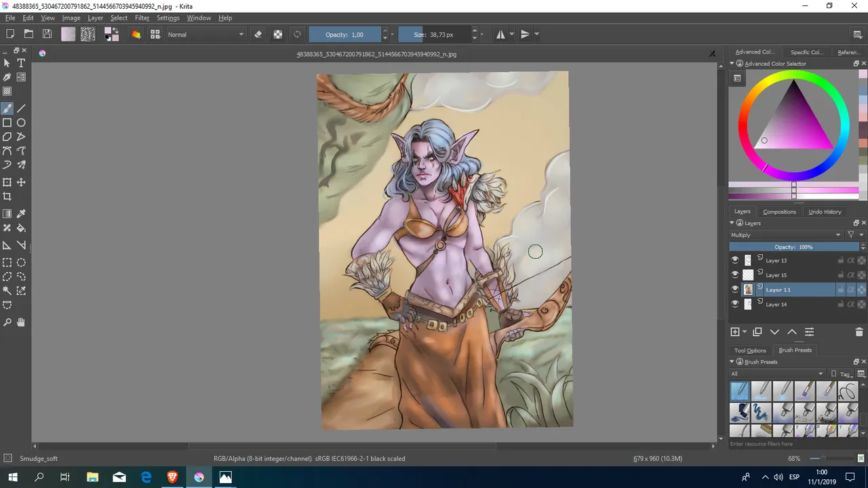Open the Normal blending mode dropdown
The height and width of the screenshot is (488, 868).
[205, 35]
